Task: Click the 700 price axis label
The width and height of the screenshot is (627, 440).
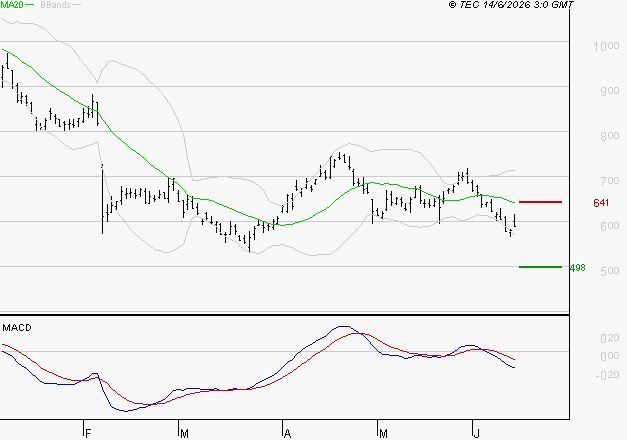Action: pyautogui.click(x=610, y=181)
